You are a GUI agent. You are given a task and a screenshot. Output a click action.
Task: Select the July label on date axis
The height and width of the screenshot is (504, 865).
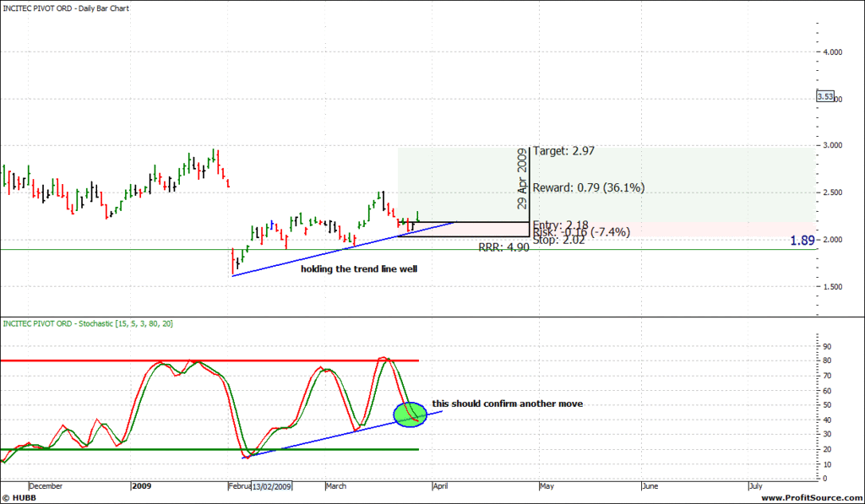point(756,486)
